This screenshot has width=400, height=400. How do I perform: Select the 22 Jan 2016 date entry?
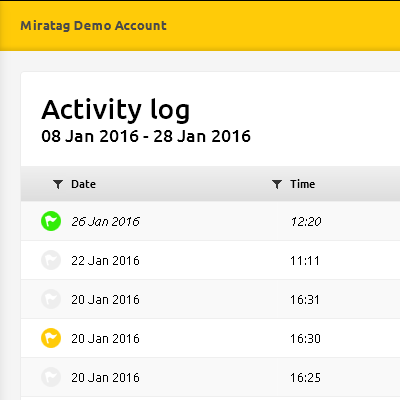(105, 260)
